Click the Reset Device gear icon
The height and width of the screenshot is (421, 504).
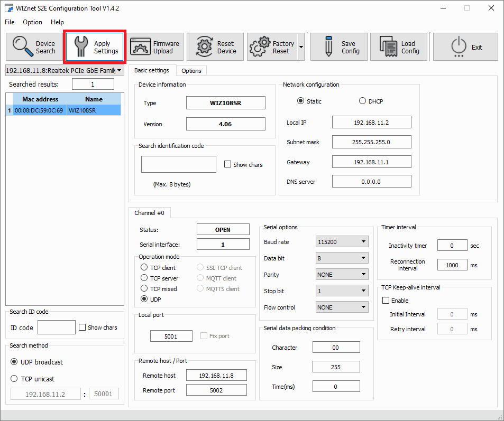(204, 47)
